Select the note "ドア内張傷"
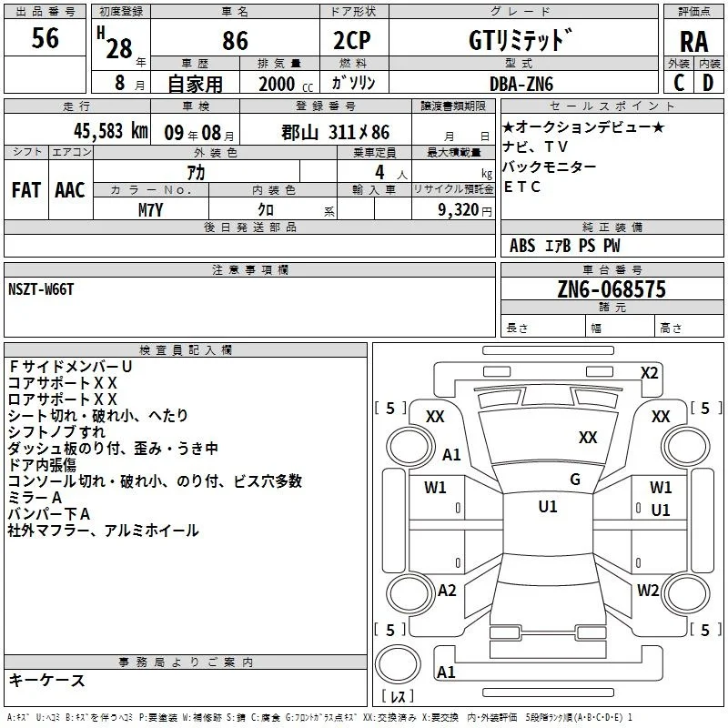 click(x=42, y=465)
